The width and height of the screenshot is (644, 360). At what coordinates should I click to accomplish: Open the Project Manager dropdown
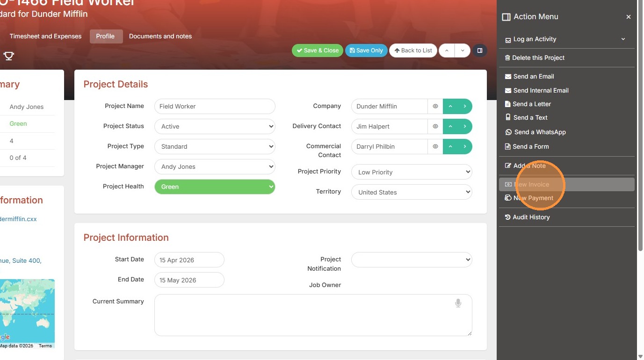tap(215, 166)
